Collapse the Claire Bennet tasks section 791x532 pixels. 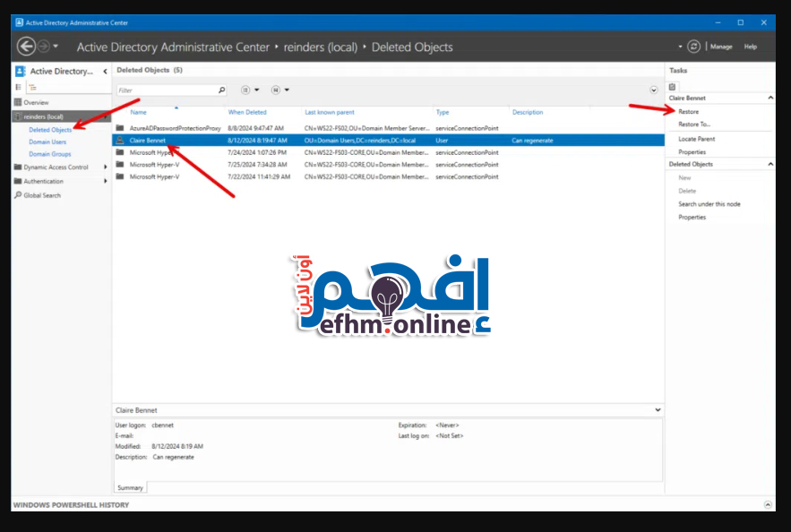770,98
